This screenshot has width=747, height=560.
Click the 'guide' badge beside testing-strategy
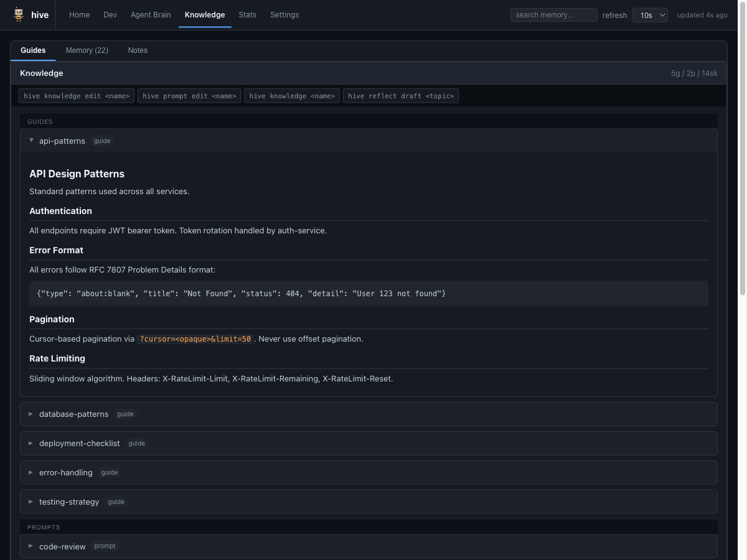tap(116, 502)
